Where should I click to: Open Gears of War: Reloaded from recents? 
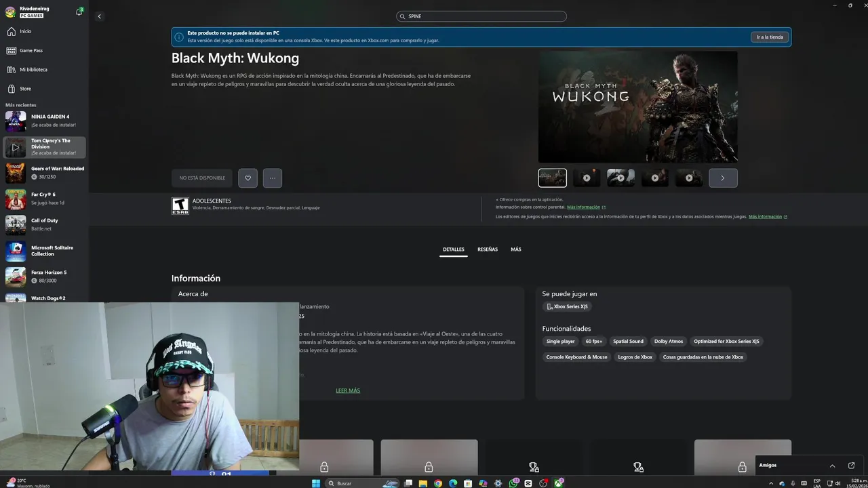44,173
